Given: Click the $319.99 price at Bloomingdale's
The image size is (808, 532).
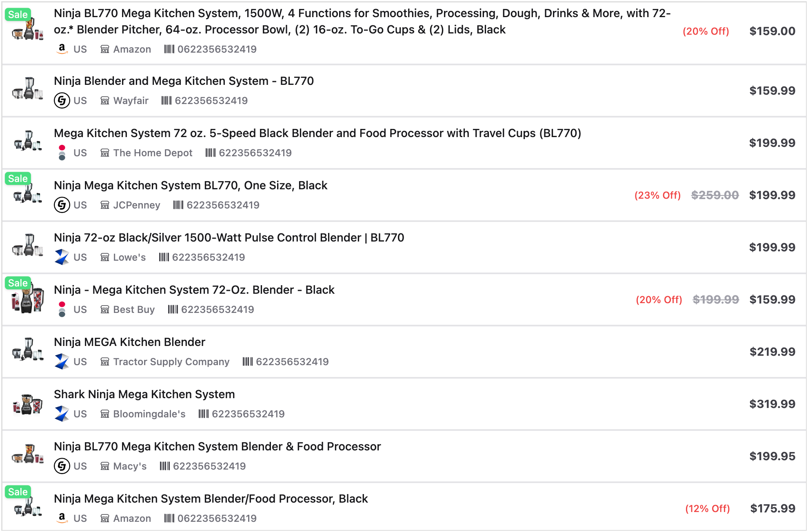Looking at the screenshot, I should pos(772,404).
